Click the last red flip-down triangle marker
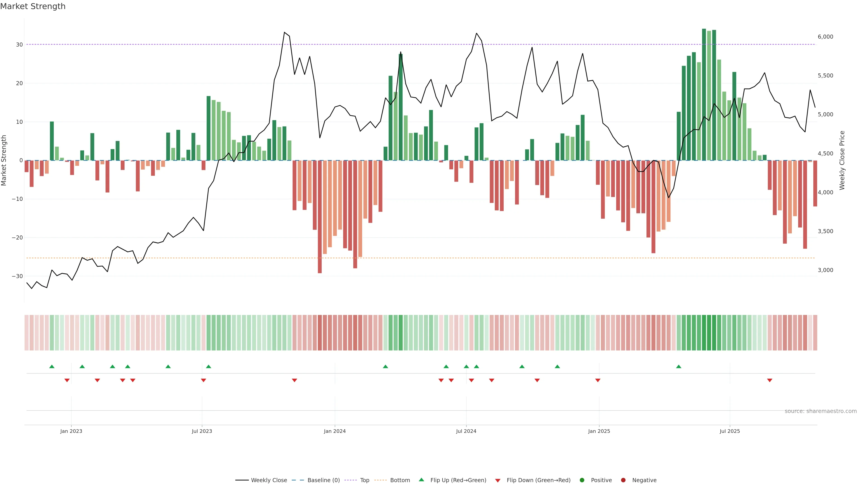The height and width of the screenshot is (488, 868). click(770, 380)
